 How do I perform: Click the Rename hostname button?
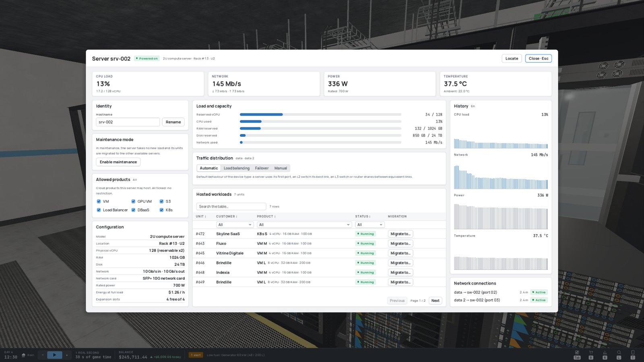click(173, 122)
